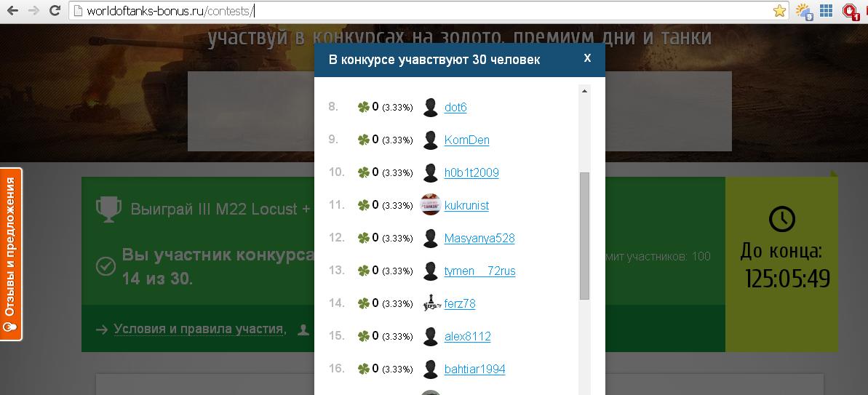The width and height of the screenshot is (868, 395).
Task: Open the alex8112 profile link
Action: [468, 336]
